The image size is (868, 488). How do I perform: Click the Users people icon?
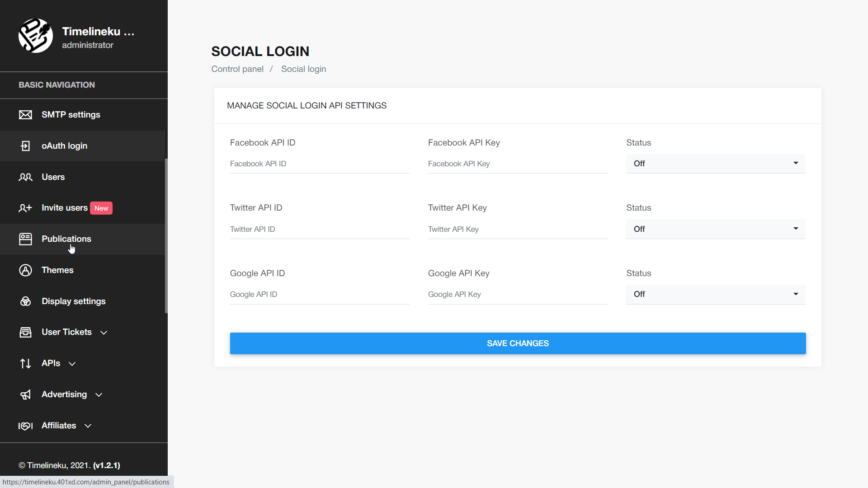25,177
